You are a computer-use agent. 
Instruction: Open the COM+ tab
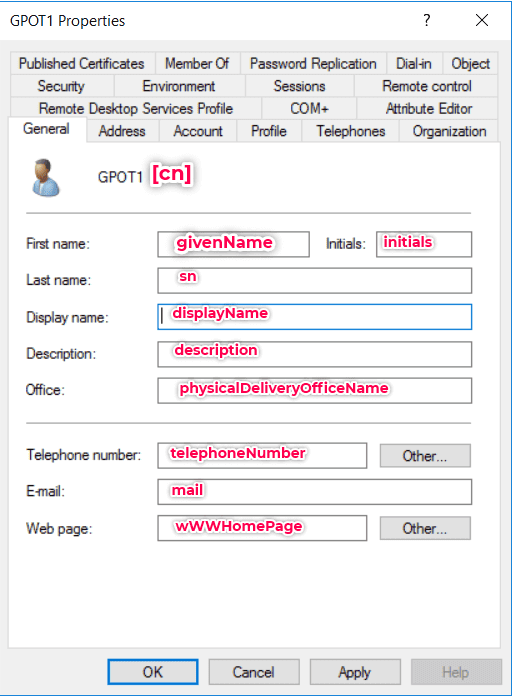click(x=309, y=108)
